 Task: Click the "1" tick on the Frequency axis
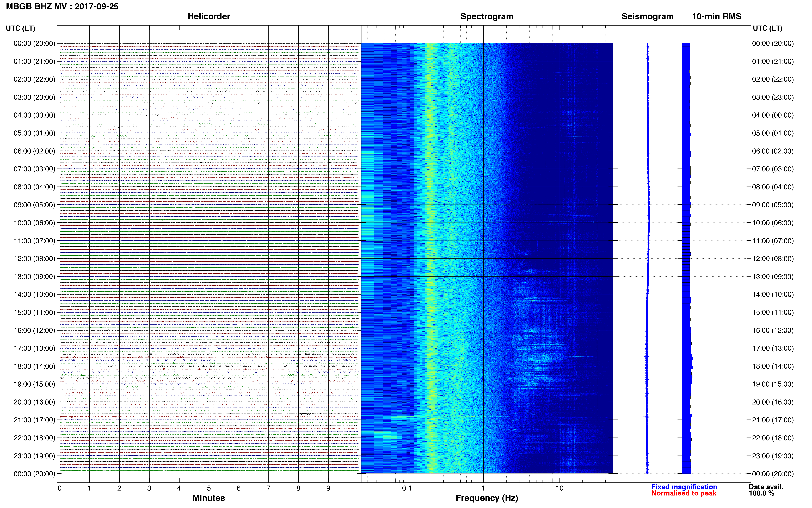(483, 488)
